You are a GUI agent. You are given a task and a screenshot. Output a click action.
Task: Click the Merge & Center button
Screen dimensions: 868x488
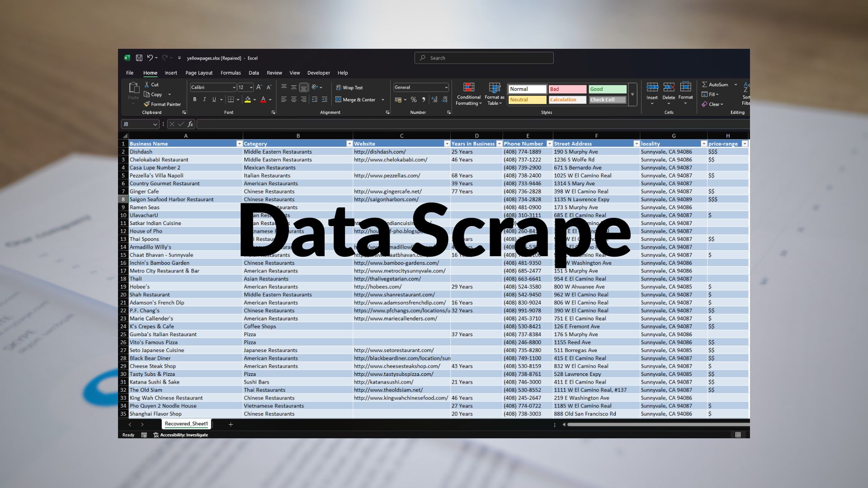[356, 100]
